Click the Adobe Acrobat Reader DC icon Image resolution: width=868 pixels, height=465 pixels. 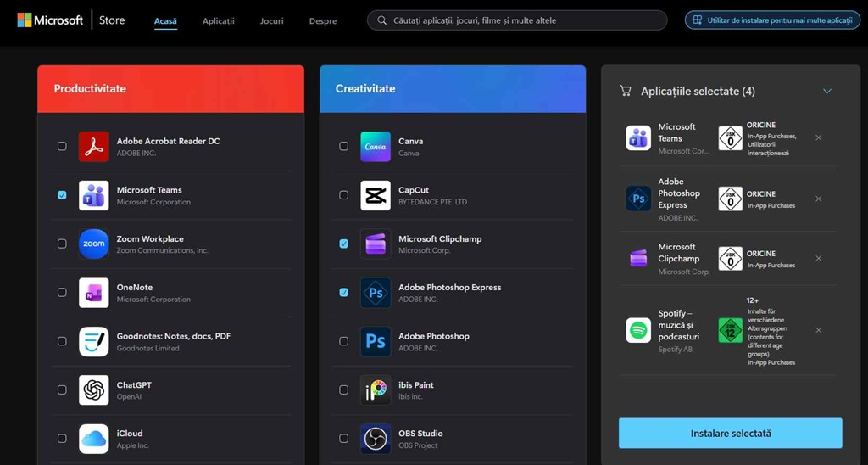coord(94,146)
